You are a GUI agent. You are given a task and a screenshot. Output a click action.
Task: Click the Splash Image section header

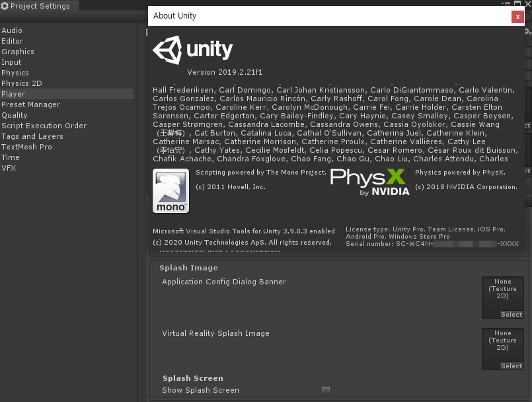point(188,268)
